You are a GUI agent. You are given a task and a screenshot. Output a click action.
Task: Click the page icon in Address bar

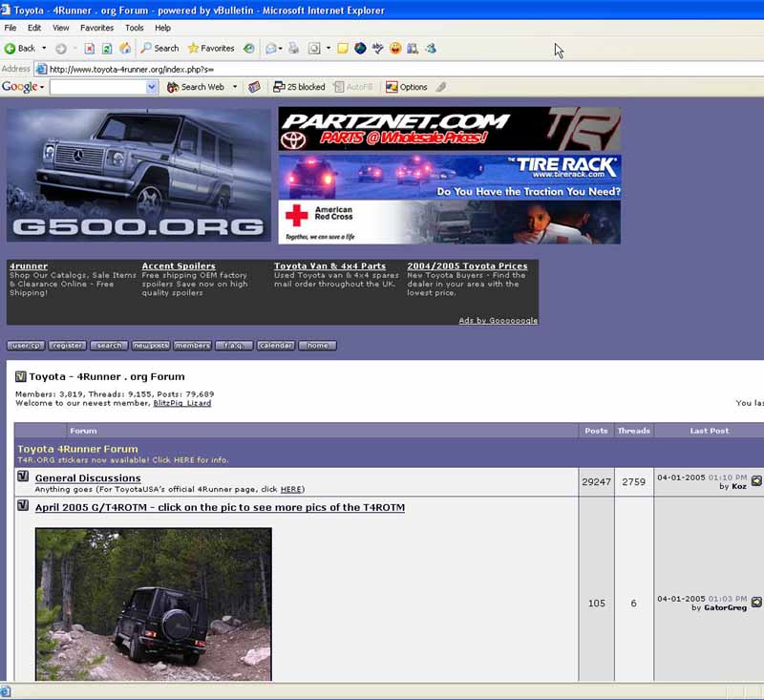41,69
